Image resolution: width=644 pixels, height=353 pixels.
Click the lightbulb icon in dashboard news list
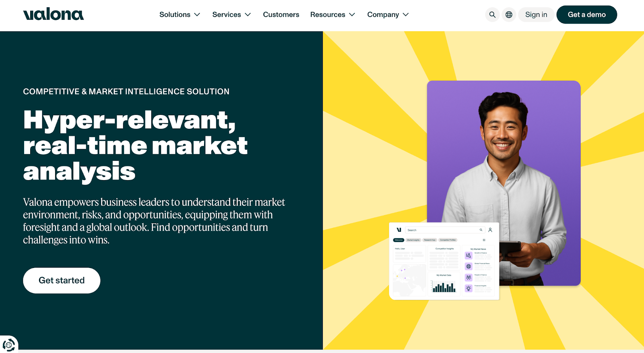469,288
